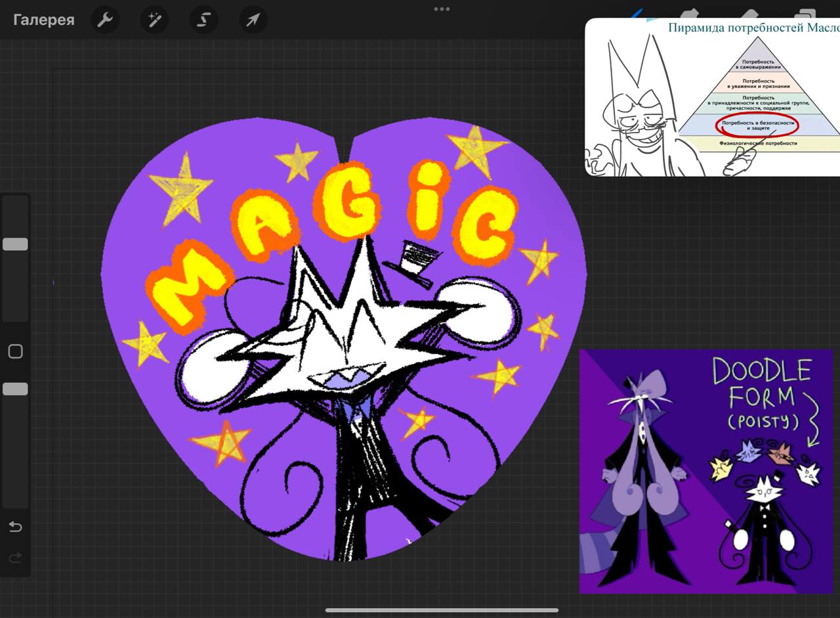Image resolution: width=840 pixels, height=618 pixels.
Task: Click the brush opacity slider handle
Action: (15, 389)
